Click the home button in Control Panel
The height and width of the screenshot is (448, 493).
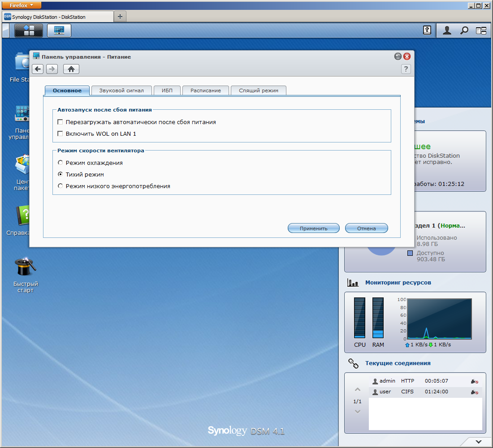[x=71, y=69]
